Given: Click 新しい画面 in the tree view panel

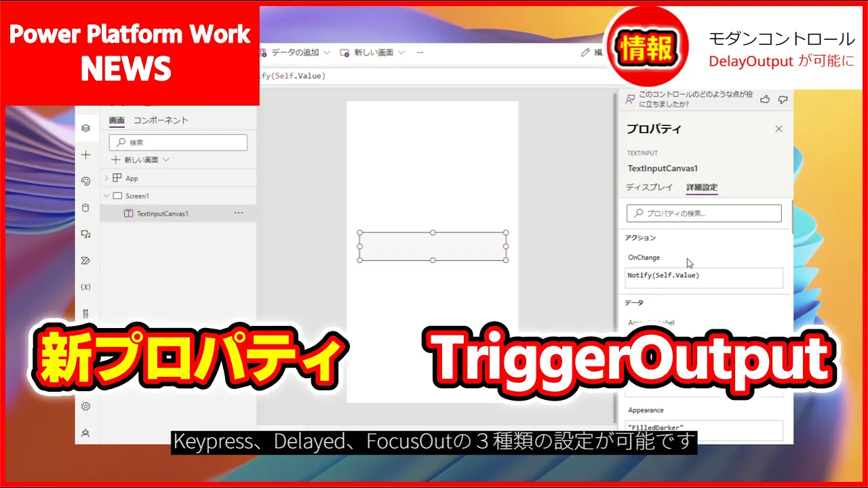Looking at the screenshot, I should (x=140, y=160).
